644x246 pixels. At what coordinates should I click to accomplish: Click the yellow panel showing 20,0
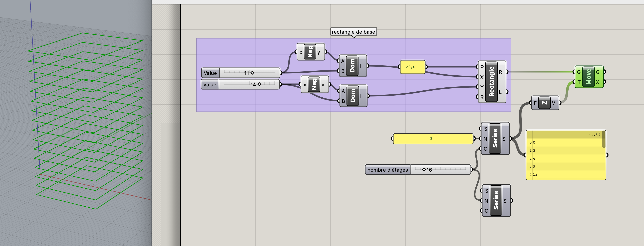tap(412, 67)
